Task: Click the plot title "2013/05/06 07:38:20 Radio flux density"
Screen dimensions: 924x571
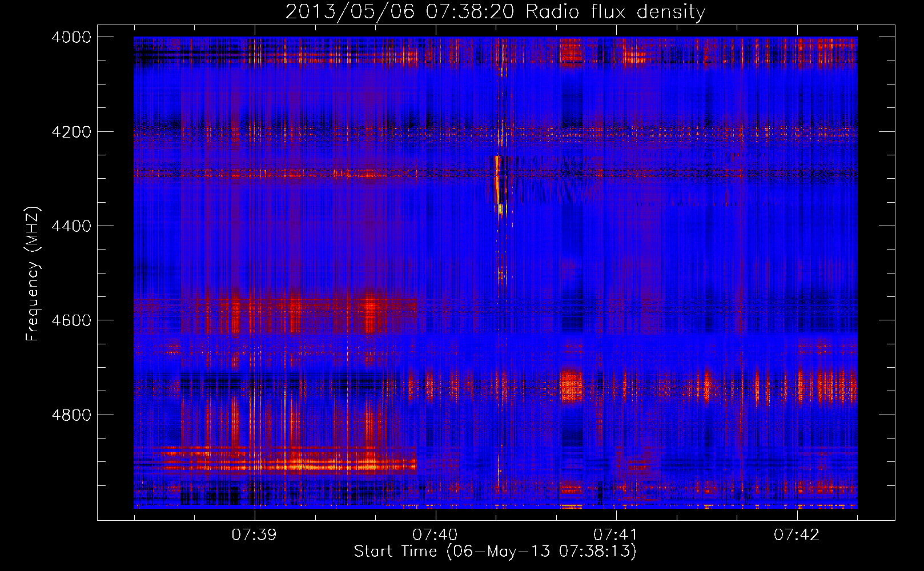Action: (495, 11)
